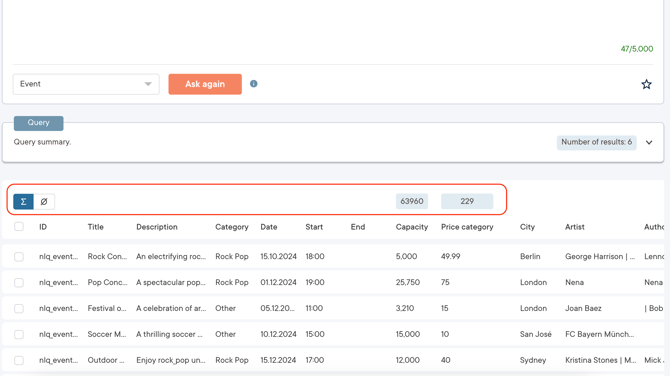Check the Outdoor event row checkbox

tap(19, 360)
